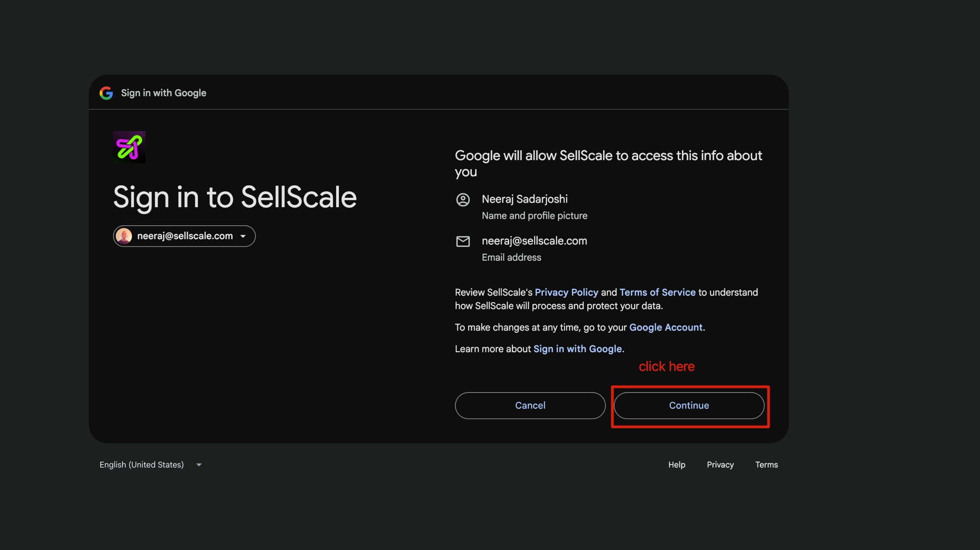Screen dimensions: 980x550
Task: Click the 'Email address' label
Action: (x=511, y=257)
